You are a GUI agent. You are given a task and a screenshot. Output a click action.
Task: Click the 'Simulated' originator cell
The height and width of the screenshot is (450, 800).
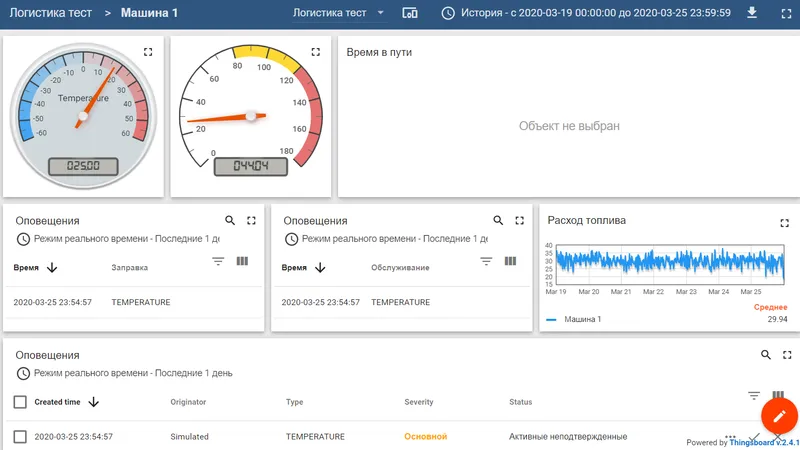coord(189,437)
